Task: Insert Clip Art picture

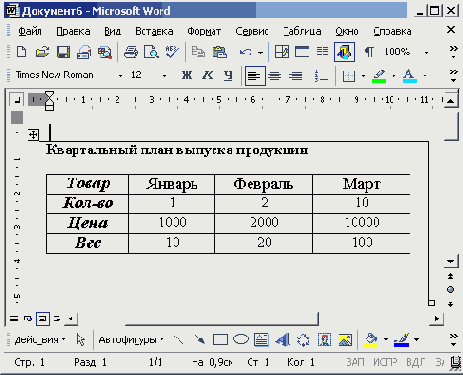Action: [324, 340]
